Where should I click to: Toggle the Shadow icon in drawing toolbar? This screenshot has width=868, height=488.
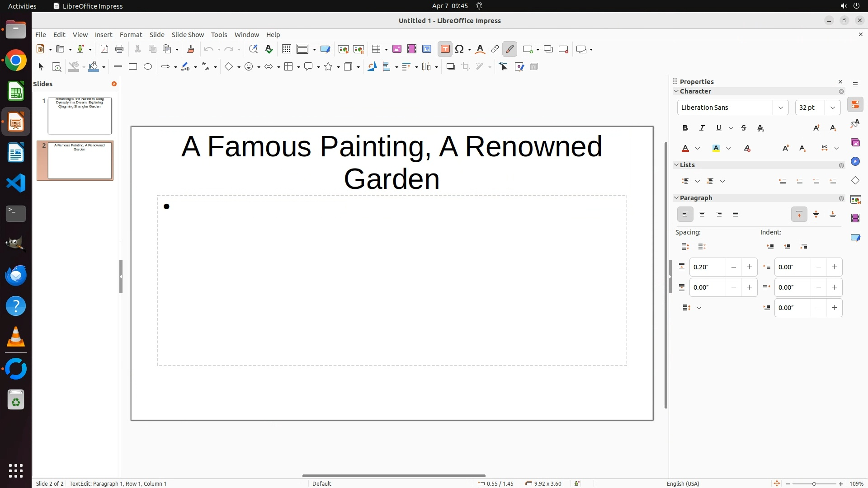click(x=450, y=67)
